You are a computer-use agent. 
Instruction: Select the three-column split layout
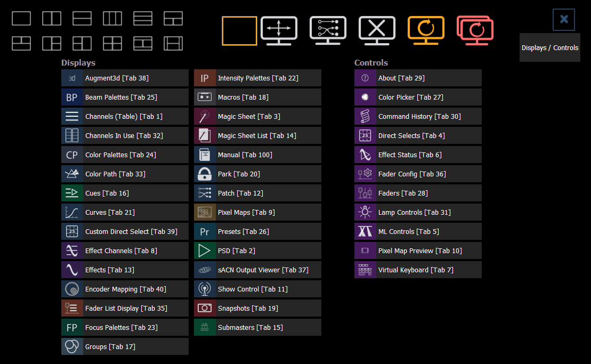click(x=112, y=18)
